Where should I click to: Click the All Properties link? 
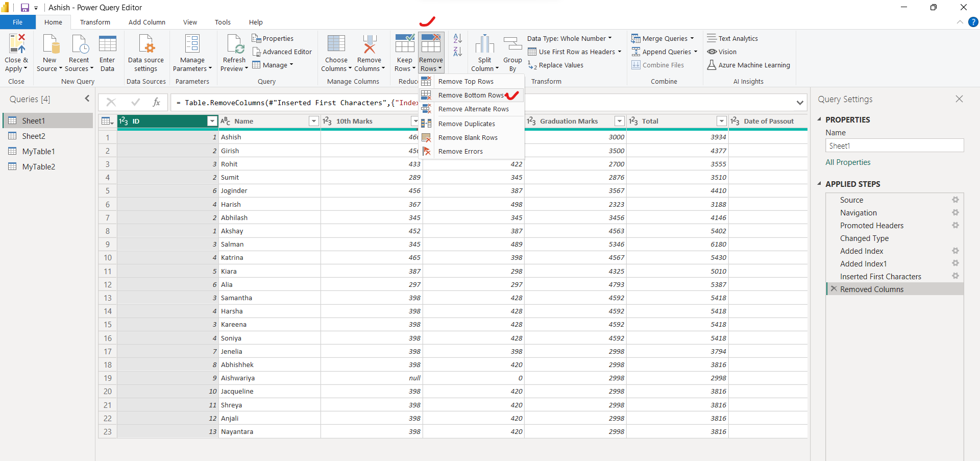pyautogui.click(x=848, y=162)
